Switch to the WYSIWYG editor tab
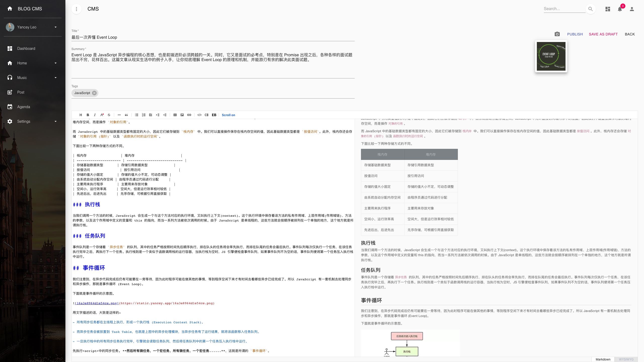 (x=626, y=359)
